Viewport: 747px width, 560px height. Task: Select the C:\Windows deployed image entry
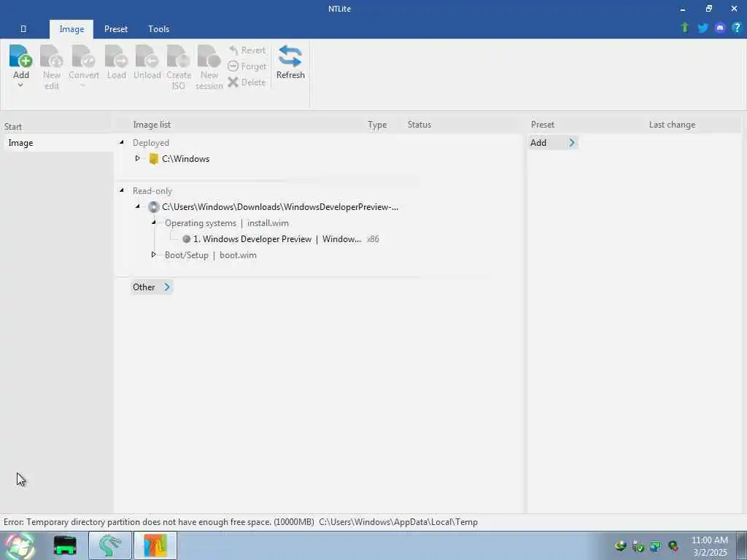pyautogui.click(x=185, y=159)
